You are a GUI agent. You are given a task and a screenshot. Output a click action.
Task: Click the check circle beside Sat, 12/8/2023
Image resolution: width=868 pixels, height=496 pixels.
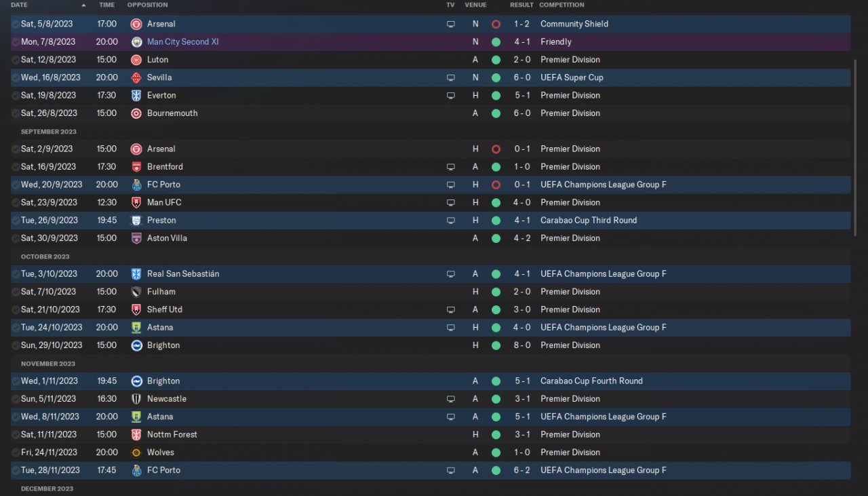pos(16,60)
